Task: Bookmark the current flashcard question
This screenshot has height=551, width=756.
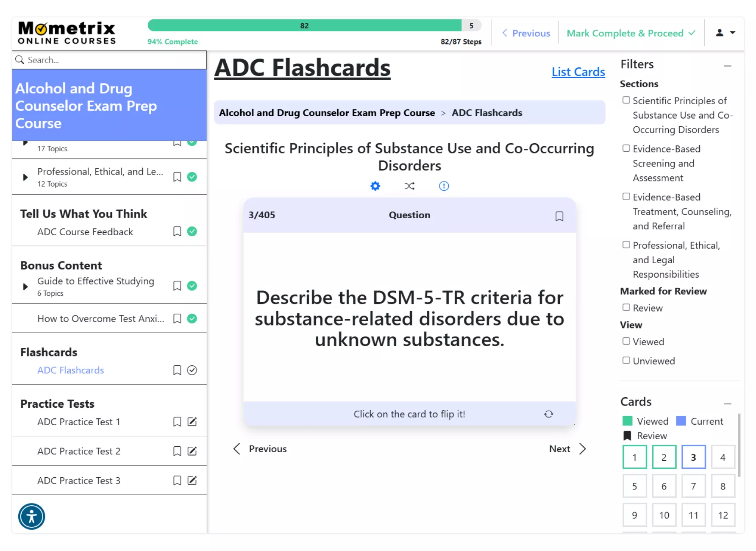Action: 559,216
